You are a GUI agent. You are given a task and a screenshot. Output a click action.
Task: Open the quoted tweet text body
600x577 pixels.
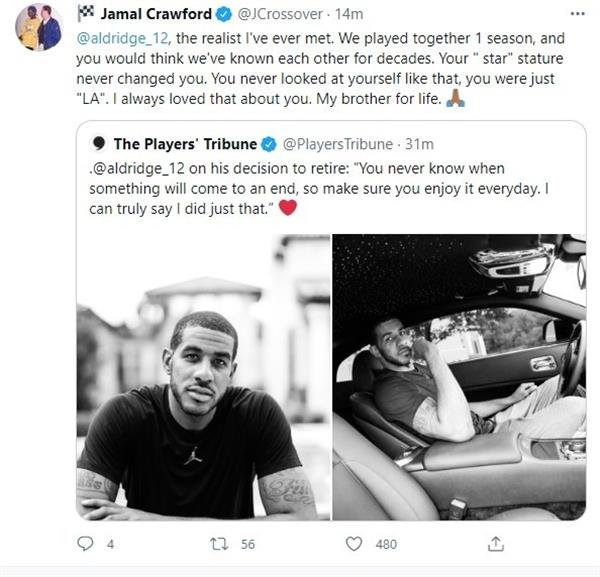click(x=319, y=189)
